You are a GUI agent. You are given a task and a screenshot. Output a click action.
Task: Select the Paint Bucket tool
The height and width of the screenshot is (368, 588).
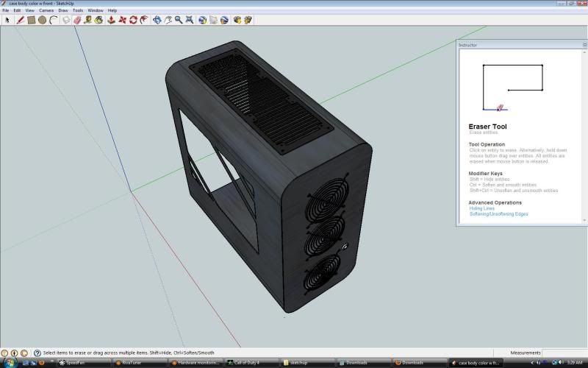pos(98,20)
